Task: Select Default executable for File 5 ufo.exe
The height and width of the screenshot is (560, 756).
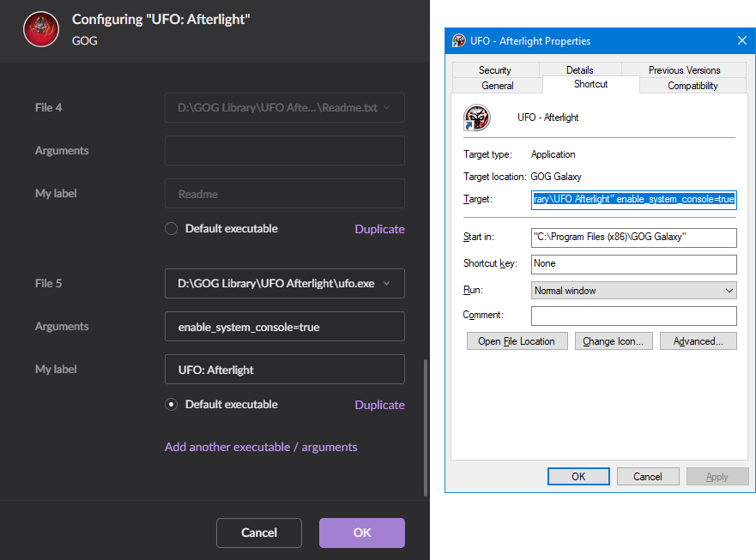Action: [x=171, y=404]
